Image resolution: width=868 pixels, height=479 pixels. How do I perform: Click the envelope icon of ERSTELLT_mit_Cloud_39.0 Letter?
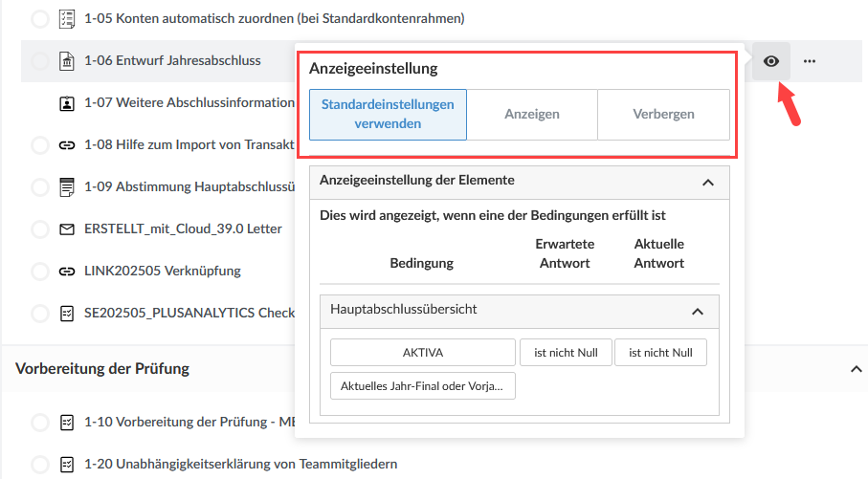tap(67, 229)
